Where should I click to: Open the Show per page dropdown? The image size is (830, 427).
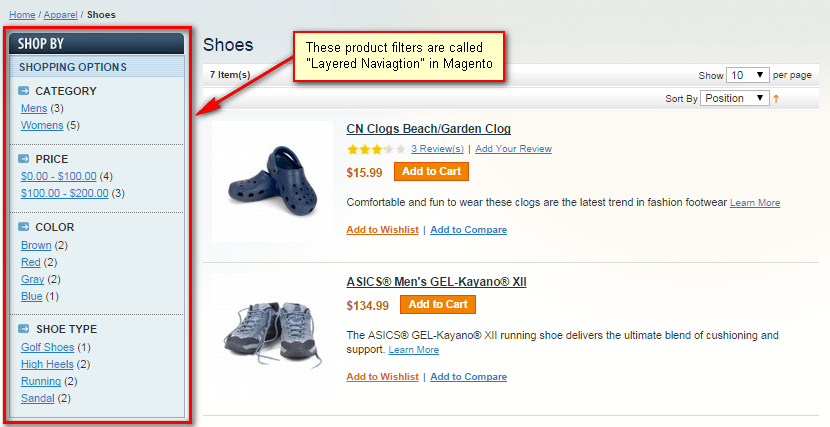point(747,75)
